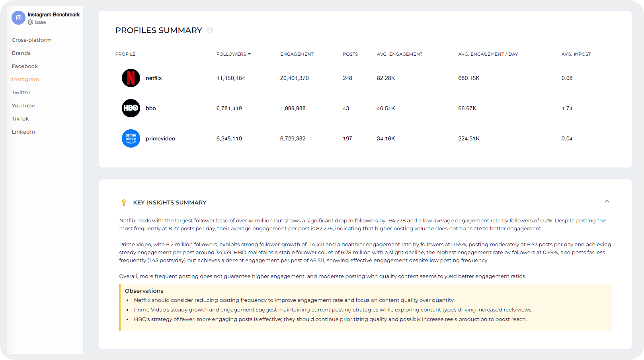Image resolution: width=644 pixels, height=360 pixels.
Task: Open the YouTube section
Action: click(x=23, y=105)
